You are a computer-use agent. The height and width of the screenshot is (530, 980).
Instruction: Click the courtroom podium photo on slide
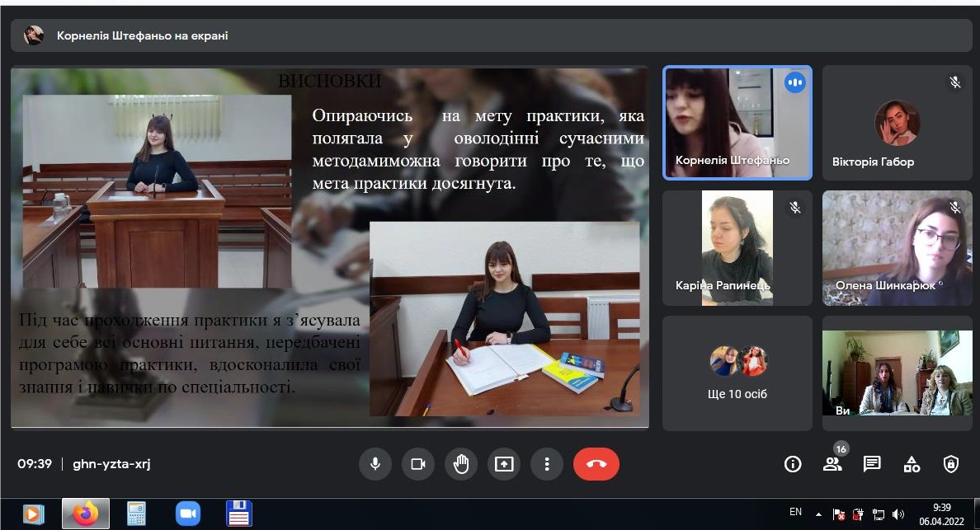(157, 191)
